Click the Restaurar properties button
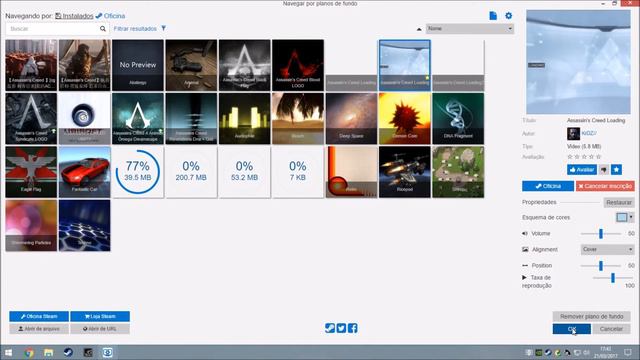 click(619, 202)
